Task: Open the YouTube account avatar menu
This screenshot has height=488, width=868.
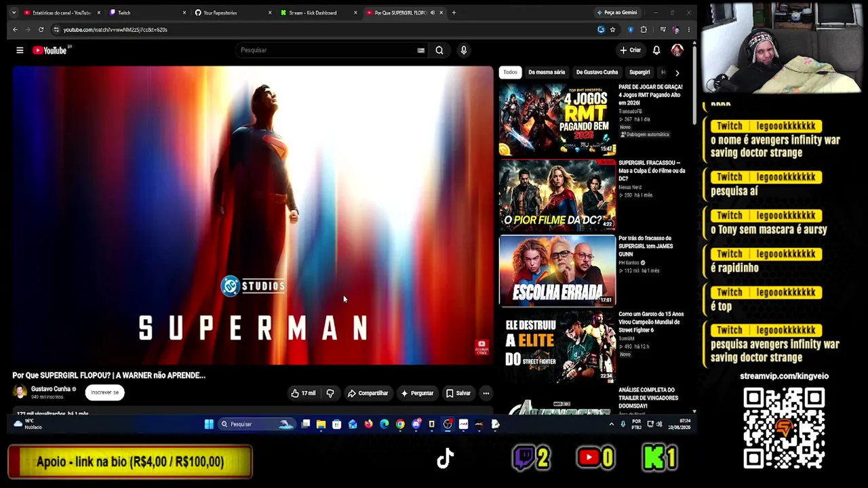Action: pos(677,50)
